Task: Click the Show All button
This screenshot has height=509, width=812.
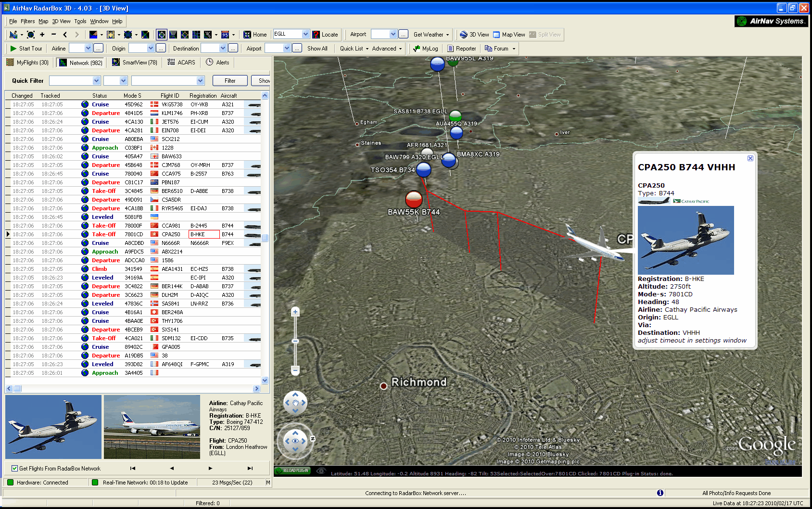Action: 317,49
